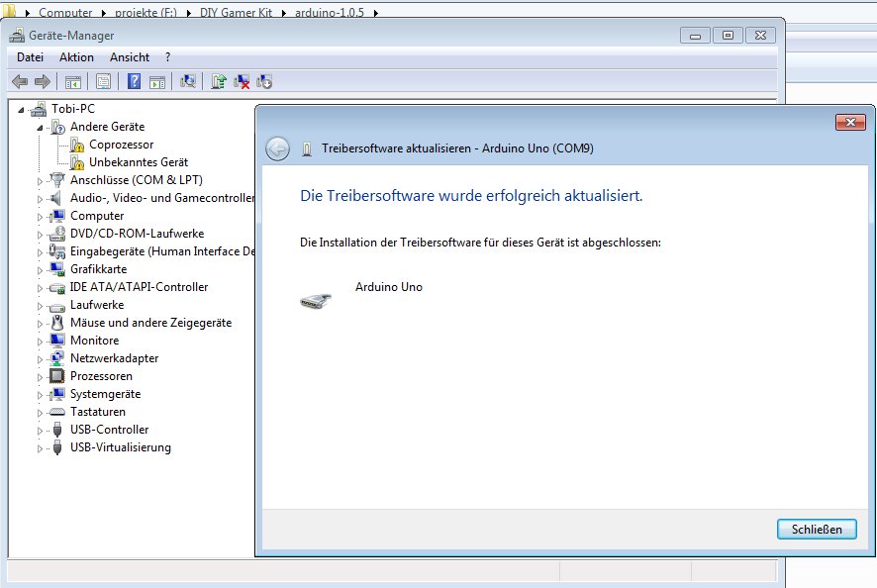Click the show/hide console tree icon
The width and height of the screenshot is (877, 588).
(72, 81)
